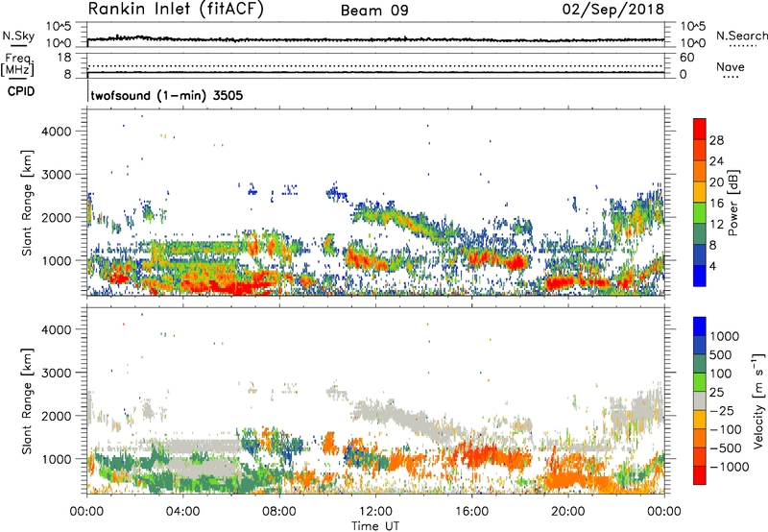The width and height of the screenshot is (768, 532).
Task: Select the '60' tick on Nave axis
Action: point(686,57)
